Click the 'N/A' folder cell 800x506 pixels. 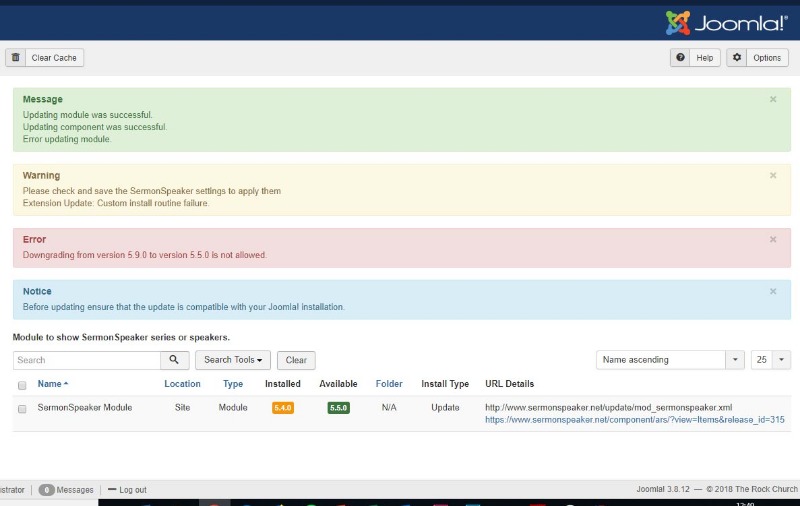click(389, 408)
